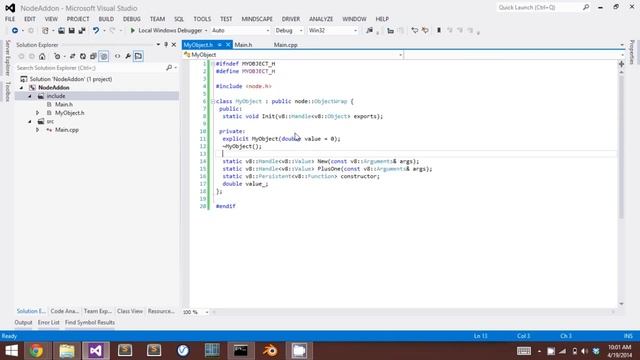Open the Server Explorer side tab

point(7,58)
